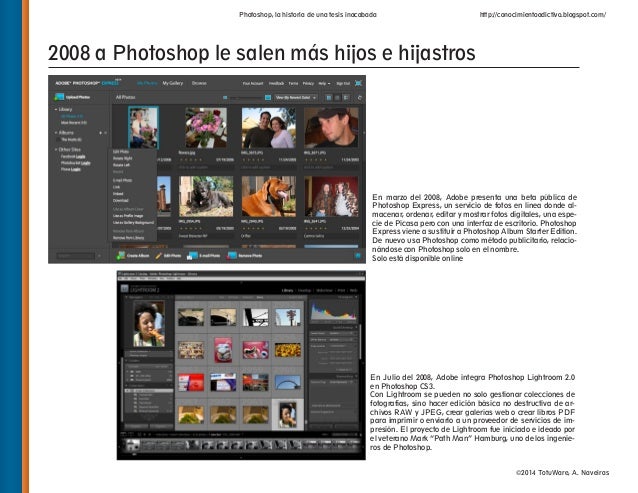
Task: Click the E-mail Photo icon in bottom bar
Action: click(192, 256)
